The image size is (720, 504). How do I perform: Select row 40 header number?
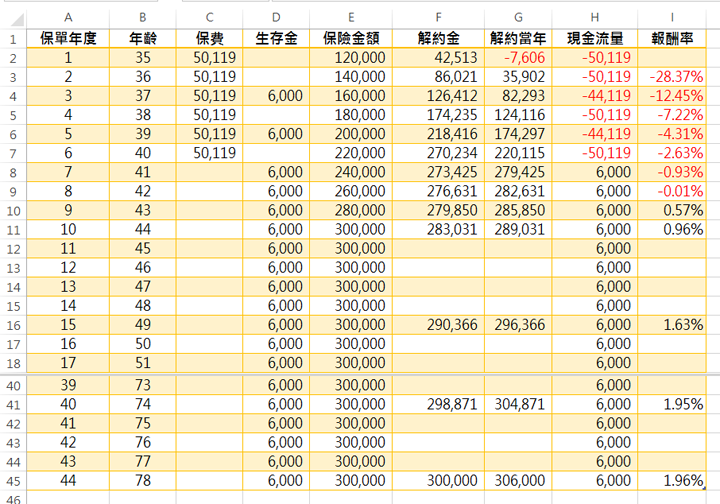(x=13, y=386)
